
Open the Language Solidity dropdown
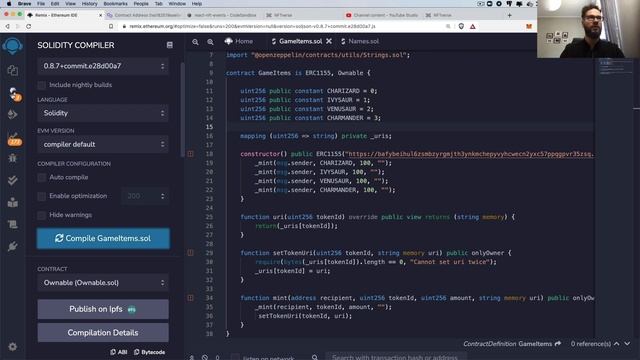103,113
